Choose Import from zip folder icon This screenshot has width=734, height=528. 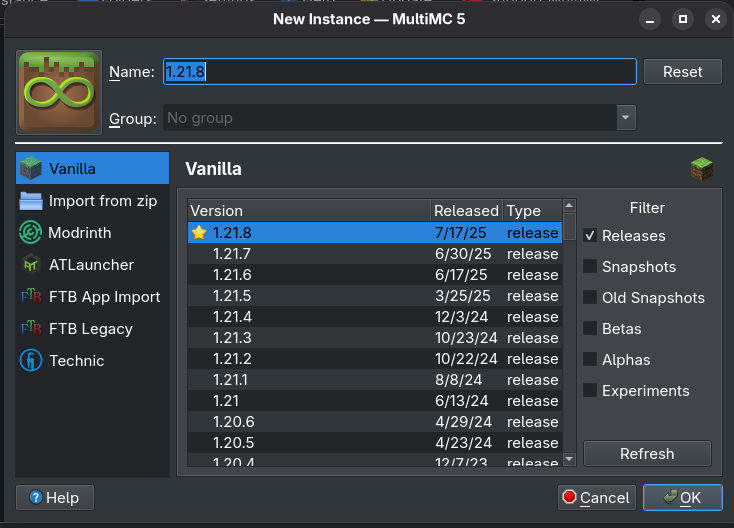(x=32, y=201)
